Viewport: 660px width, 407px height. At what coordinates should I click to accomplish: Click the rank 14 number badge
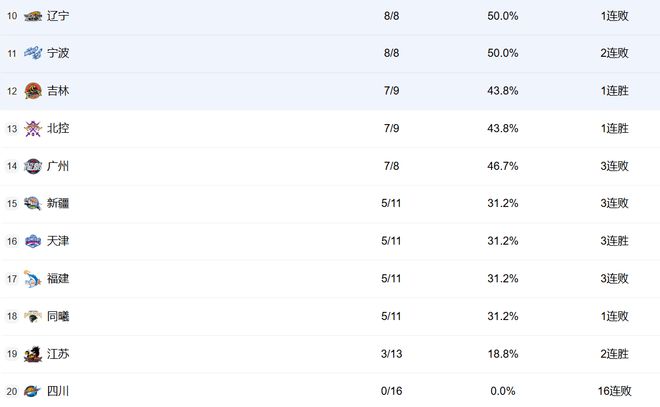pos(12,166)
